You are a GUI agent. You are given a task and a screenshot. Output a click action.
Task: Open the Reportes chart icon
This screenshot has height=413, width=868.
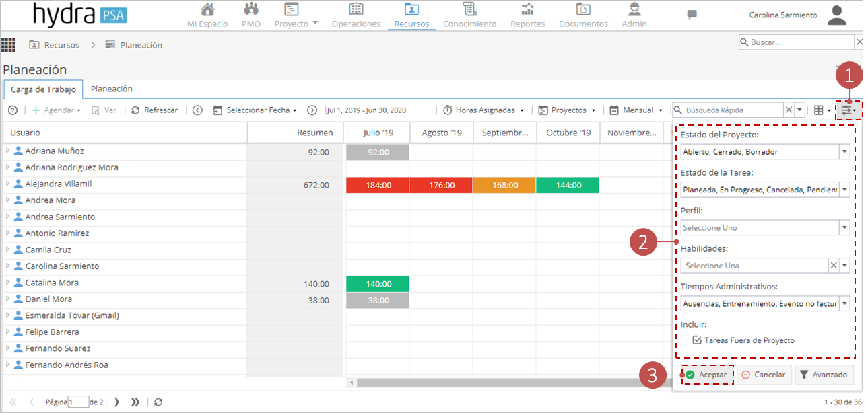coord(528,9)
